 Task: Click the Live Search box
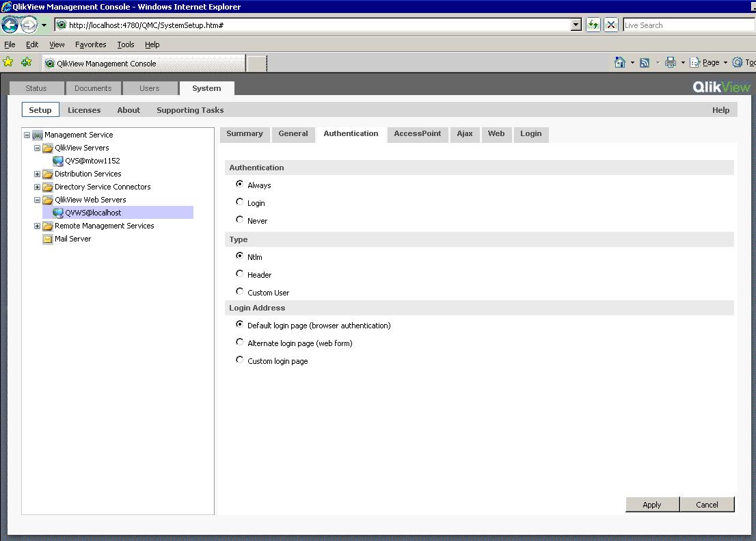[689, 25]
